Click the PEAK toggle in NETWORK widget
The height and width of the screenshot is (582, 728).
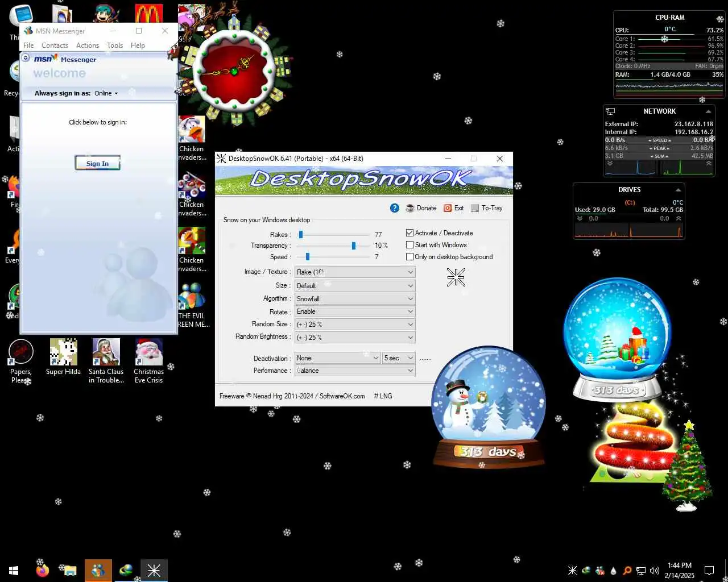(660, 148)
